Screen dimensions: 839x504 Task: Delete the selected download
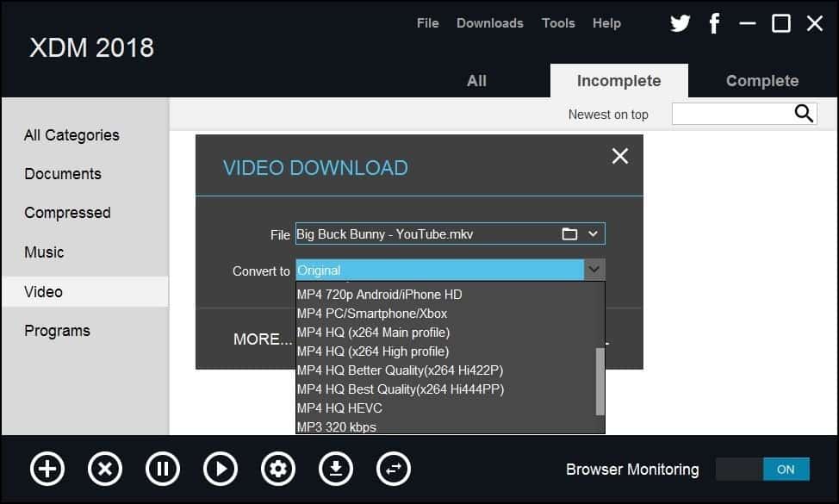pos(104,469)
